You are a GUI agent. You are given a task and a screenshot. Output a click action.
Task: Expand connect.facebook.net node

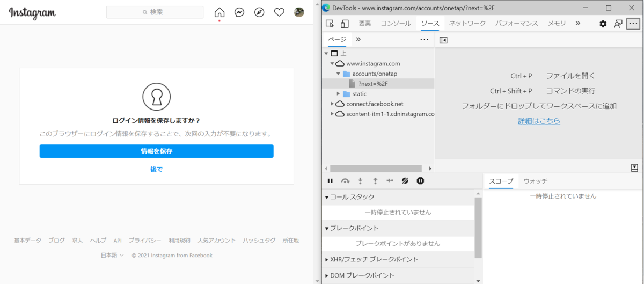tap(332, 104)
